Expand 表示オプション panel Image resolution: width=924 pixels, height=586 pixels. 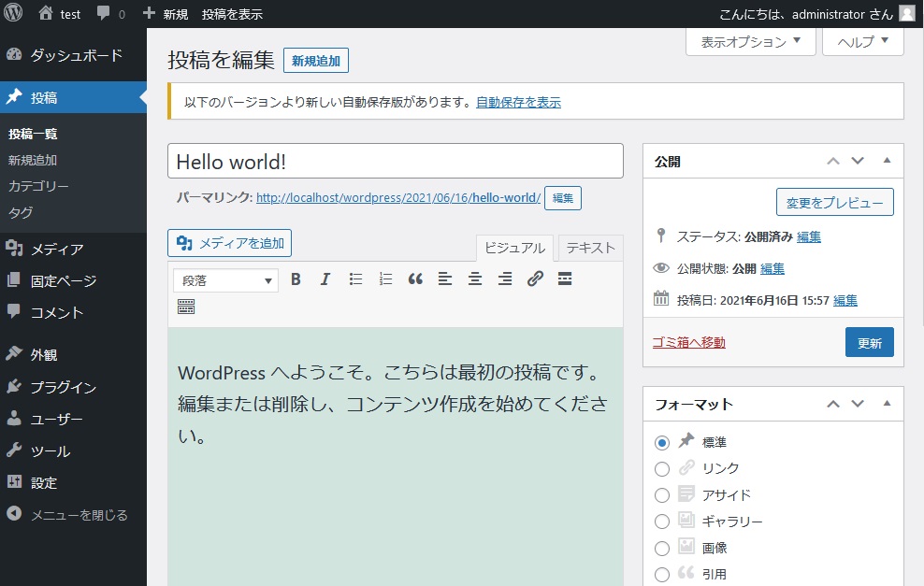pyautogui.click(x=750, y=42)
